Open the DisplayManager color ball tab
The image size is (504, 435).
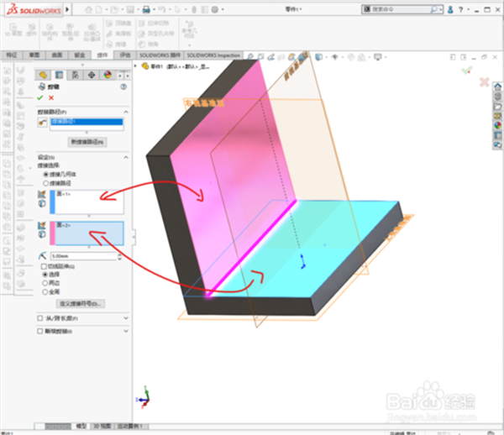[x=108, y=76]
